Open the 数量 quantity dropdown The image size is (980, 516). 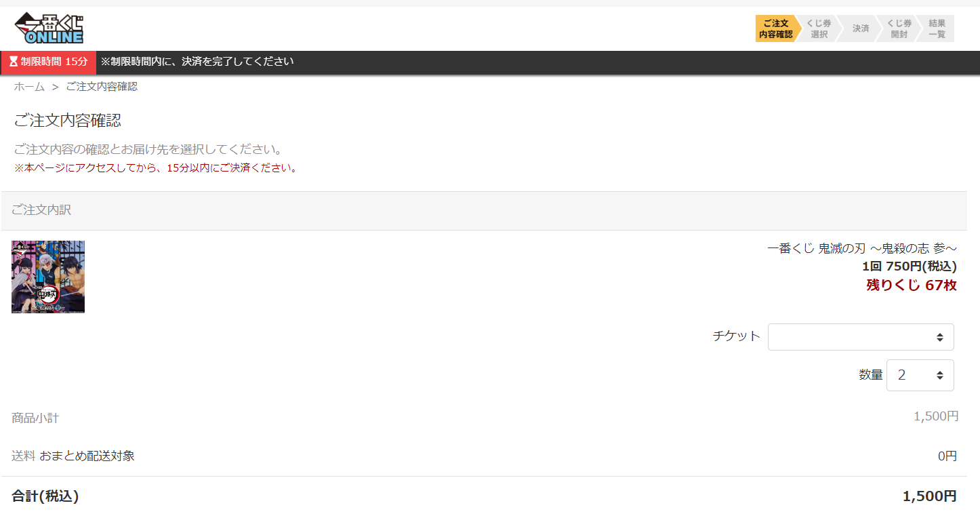click(x=920, y=375)
